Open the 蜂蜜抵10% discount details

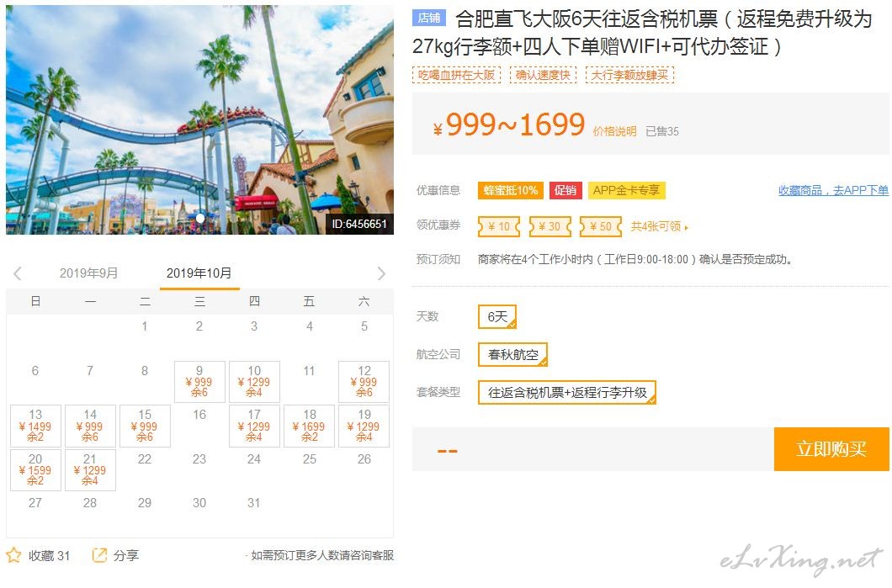point(511,190)
